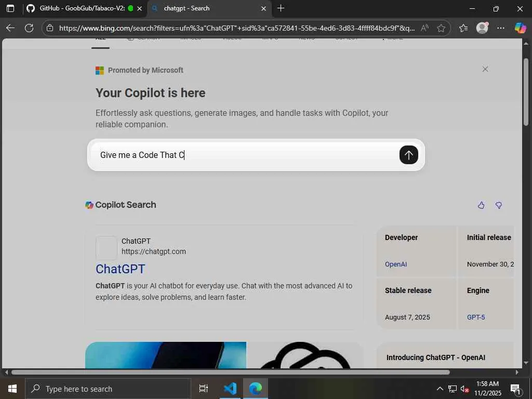Open Edge Settings and more menu

pyautogui.click(x=501, y=28)
